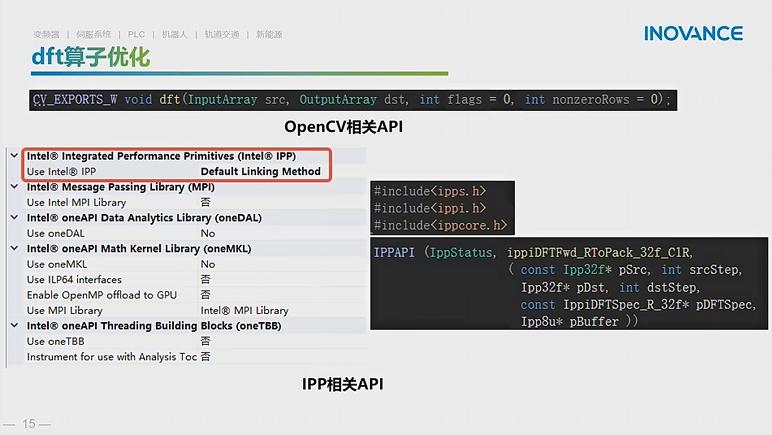
Task: Click the INOVANCE logo
Action: tap(693, 33)
